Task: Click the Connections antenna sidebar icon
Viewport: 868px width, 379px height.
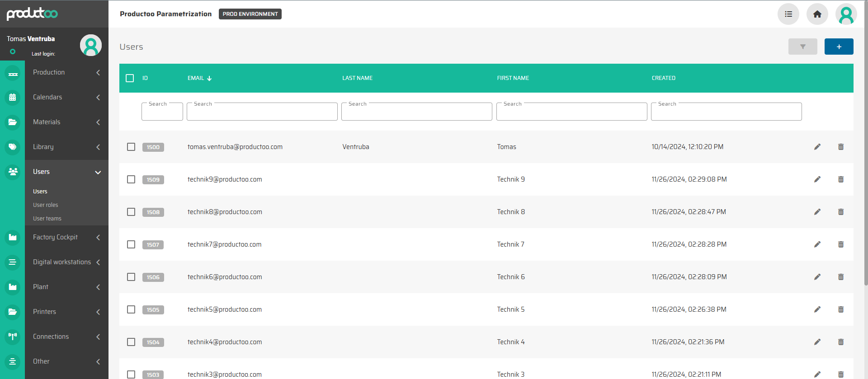Action: click(13, 337)
